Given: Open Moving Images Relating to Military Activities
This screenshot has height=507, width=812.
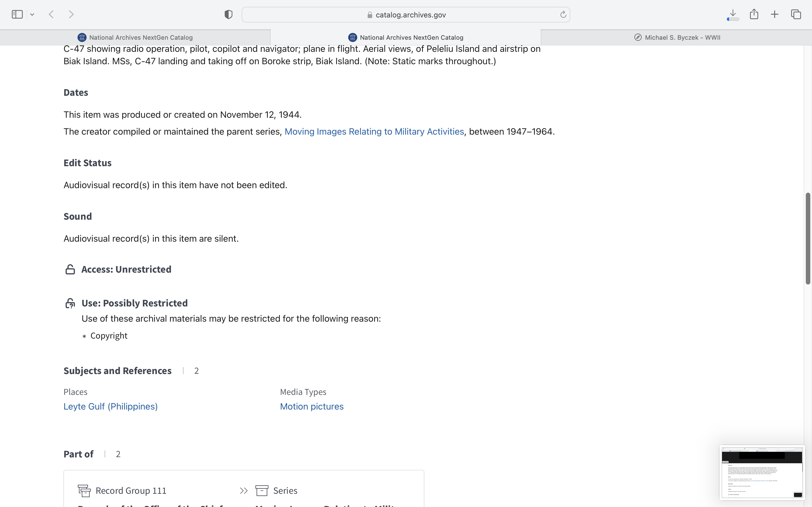Looking at the screenshot, I should tap(374, 132).
